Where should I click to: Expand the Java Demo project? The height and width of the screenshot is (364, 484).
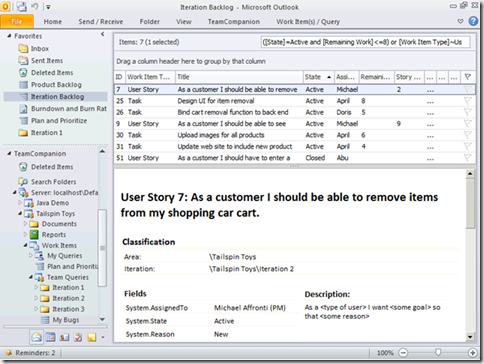pyautogui.click(x=20, y=203)
